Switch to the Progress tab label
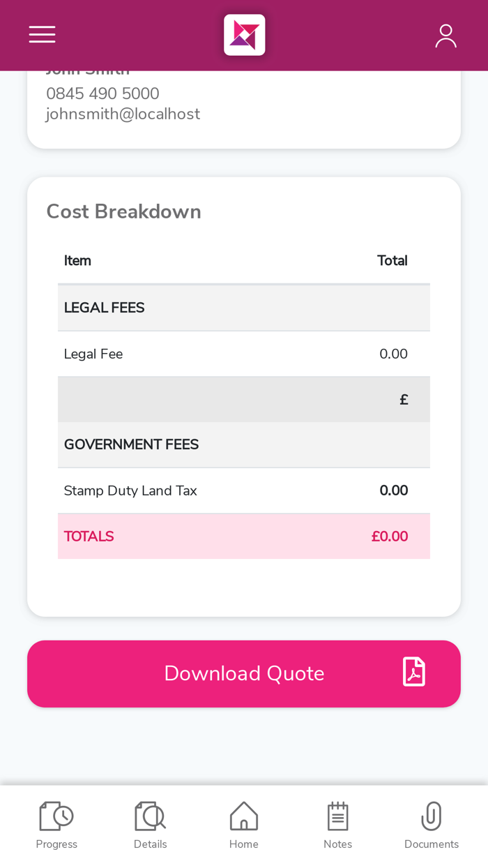This screenshot has height=868, width=488. coord(56,844)
